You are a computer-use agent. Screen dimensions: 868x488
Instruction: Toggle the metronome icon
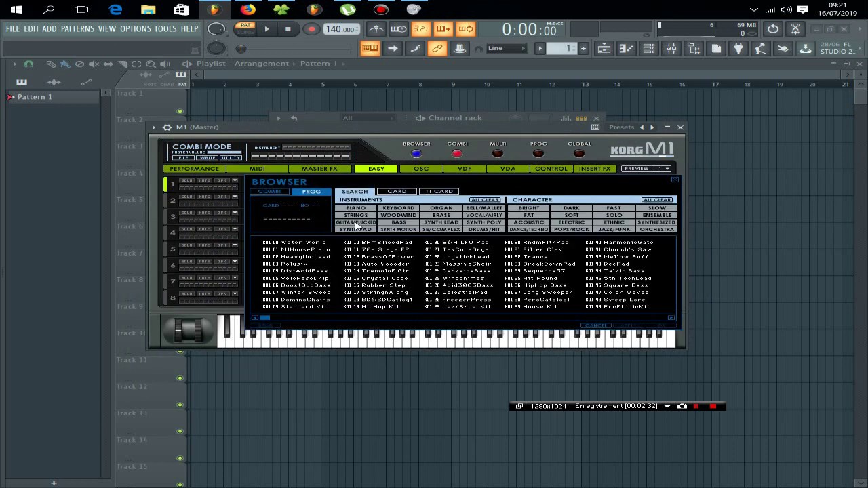pos(376,29)
